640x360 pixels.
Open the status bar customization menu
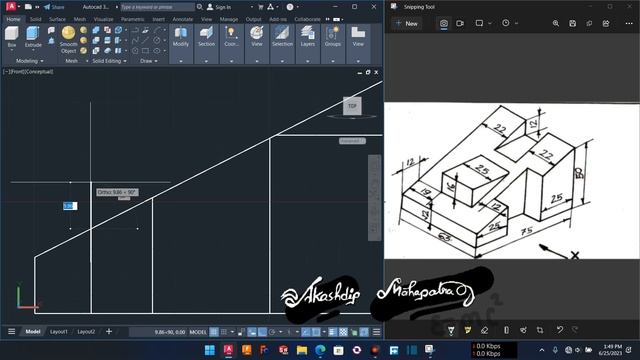[x=376, y=332]
